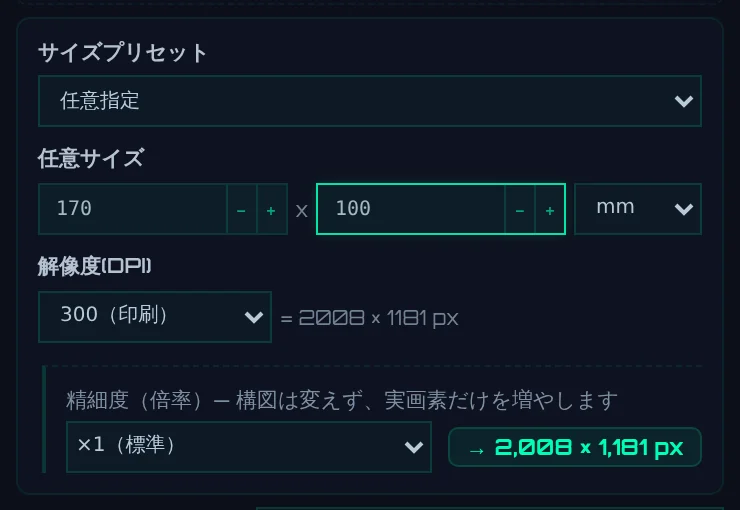Screen dimensions: 740x510
Task: Open the 任意指定 size preset dropdown
Action: click(370, 101)
